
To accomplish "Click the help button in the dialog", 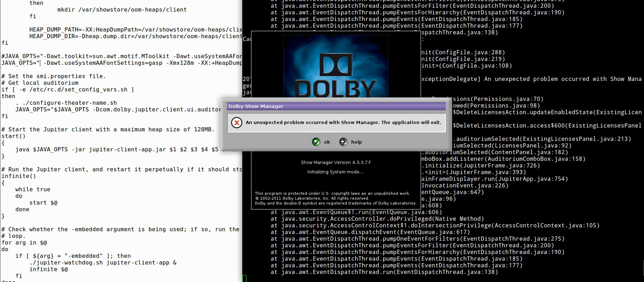I will 351,142.
